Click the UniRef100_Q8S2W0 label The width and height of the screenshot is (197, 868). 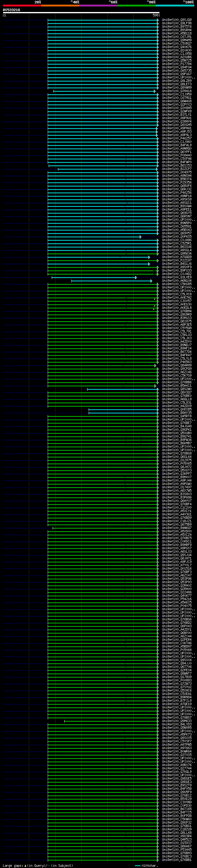pos(177,389)
